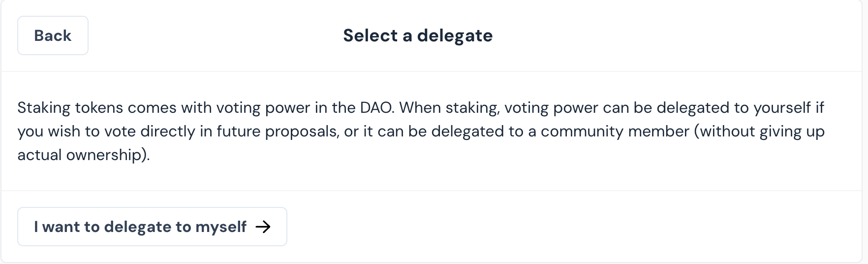868x264 pixels.
Task: Go back using the Back button
Action: [x=53, y=35]
